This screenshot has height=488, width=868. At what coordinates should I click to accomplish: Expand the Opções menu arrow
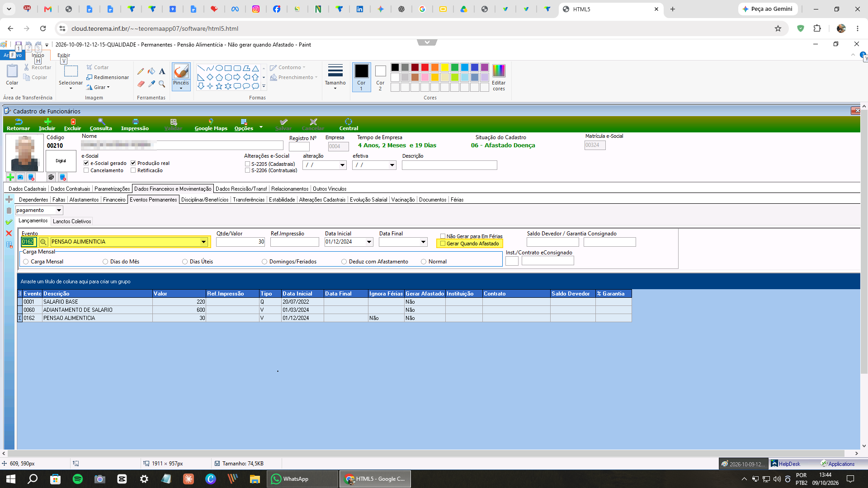[x=261, y=127]
